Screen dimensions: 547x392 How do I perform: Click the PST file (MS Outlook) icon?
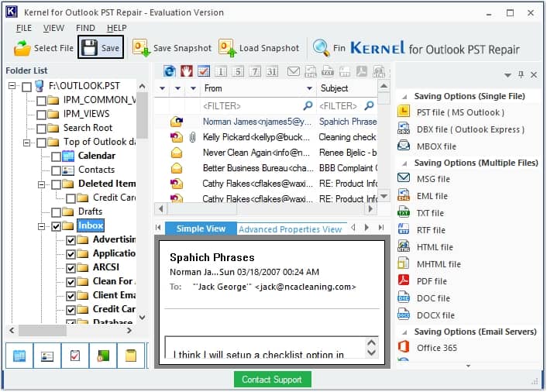click(404, 112)
